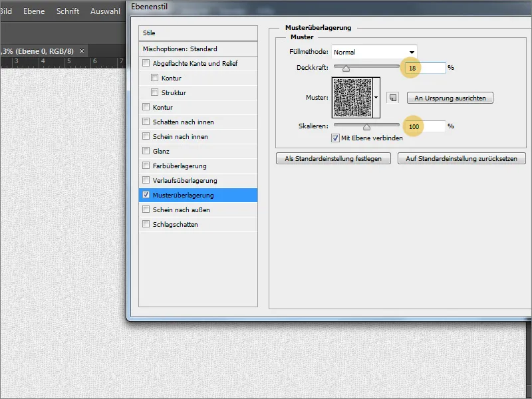Open the Auswahl menu
Screen dimensions: 532x399
[105, 11]
